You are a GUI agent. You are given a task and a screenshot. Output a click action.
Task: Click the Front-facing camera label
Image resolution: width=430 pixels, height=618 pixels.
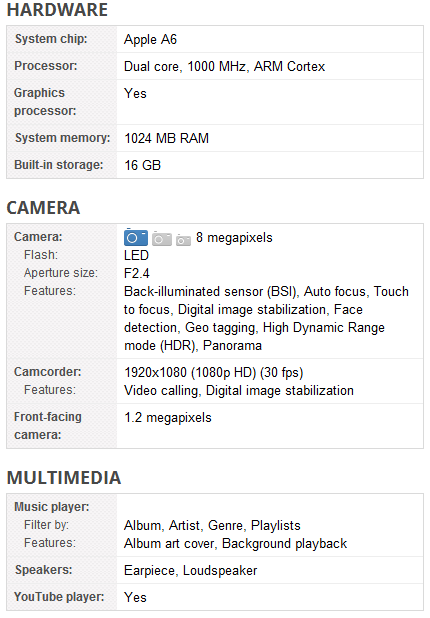[48, 426]
